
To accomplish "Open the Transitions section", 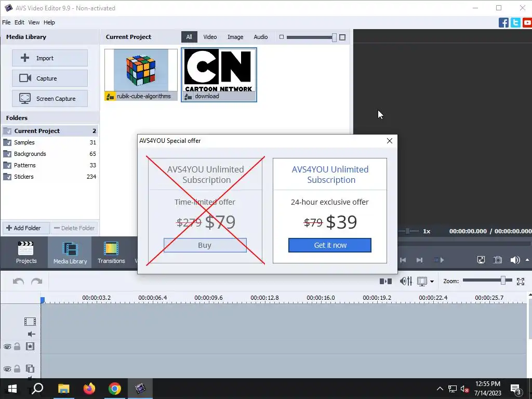I will [x=111, y=252].
